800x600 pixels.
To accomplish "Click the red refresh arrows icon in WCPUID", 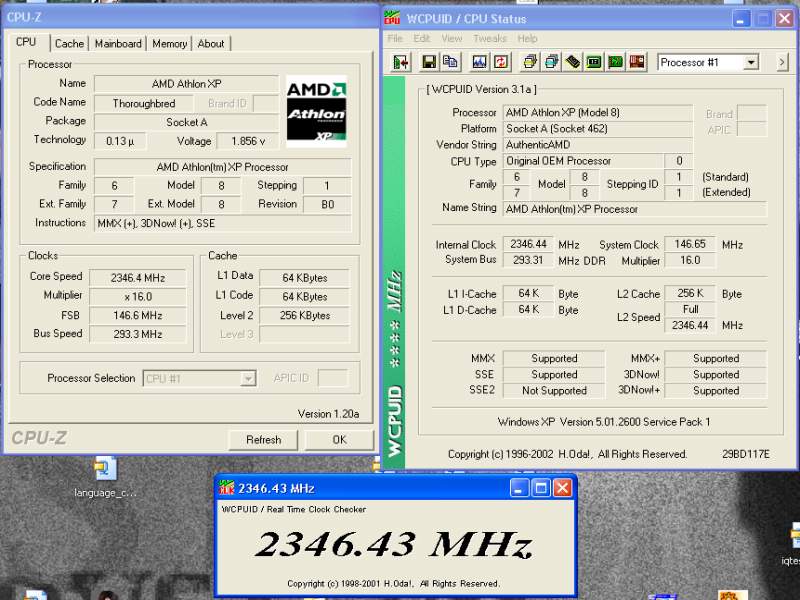I will click(501, 62).
